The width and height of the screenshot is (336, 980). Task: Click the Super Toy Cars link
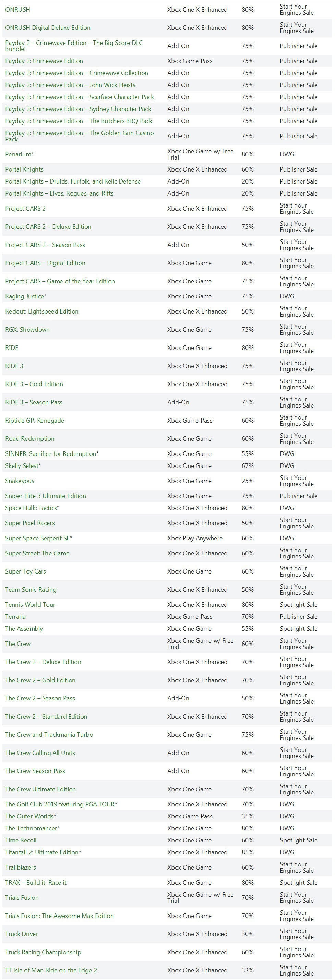(25, 572)
